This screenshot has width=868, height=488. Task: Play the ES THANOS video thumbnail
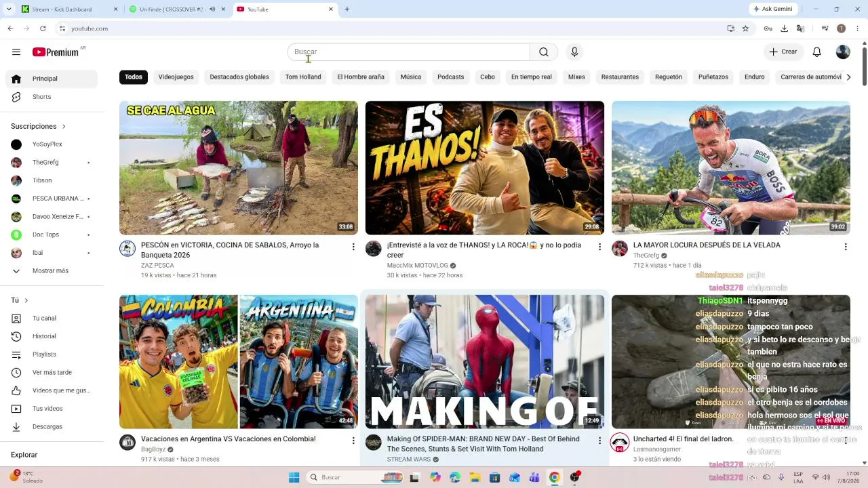coord(485,168)
